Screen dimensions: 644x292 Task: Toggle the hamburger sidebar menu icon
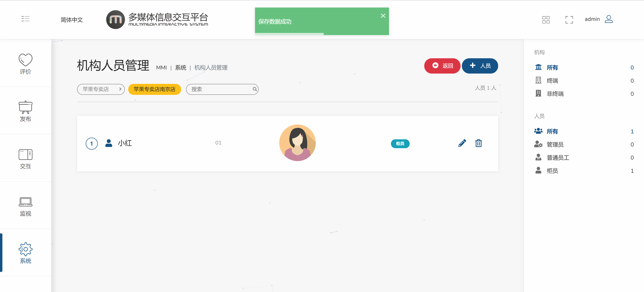point(25,19)
